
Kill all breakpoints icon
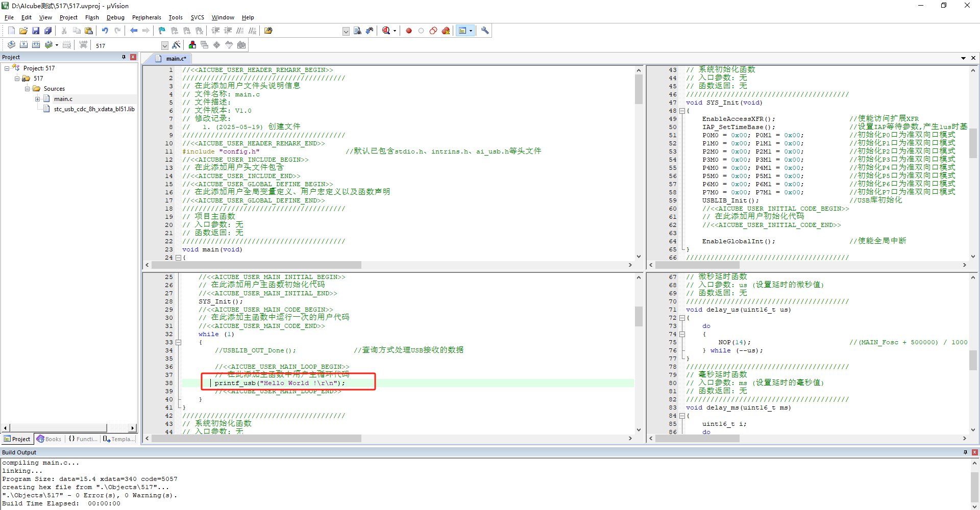pyautogui.click(x=446, y=31)
